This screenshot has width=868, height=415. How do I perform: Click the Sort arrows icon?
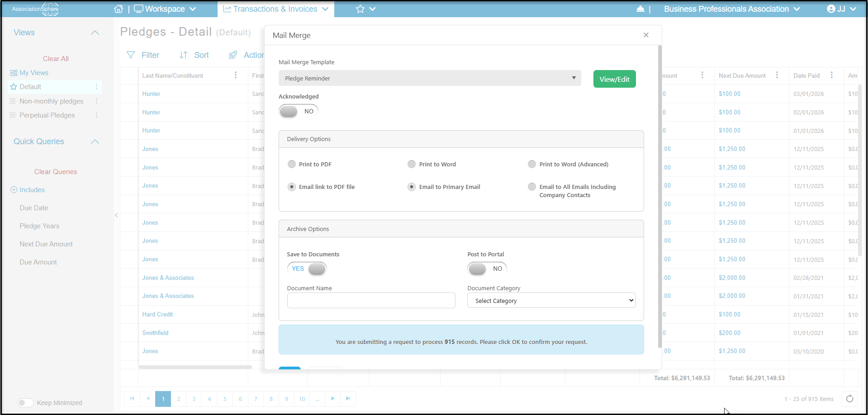(x=183, y=55)
